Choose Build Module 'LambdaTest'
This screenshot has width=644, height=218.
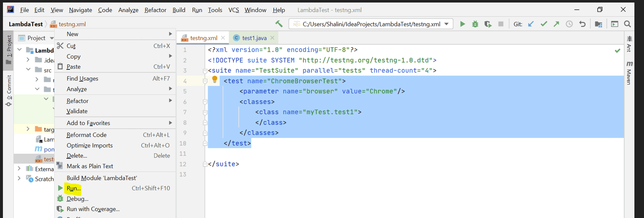[x=115, y=178]
